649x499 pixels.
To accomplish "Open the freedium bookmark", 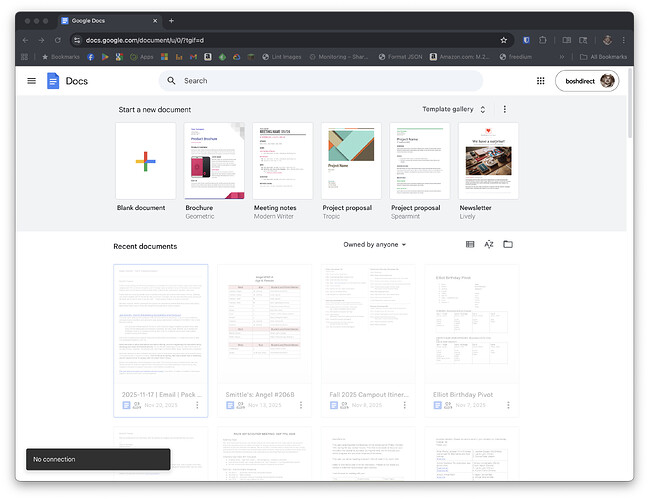I will pos(515,57).
